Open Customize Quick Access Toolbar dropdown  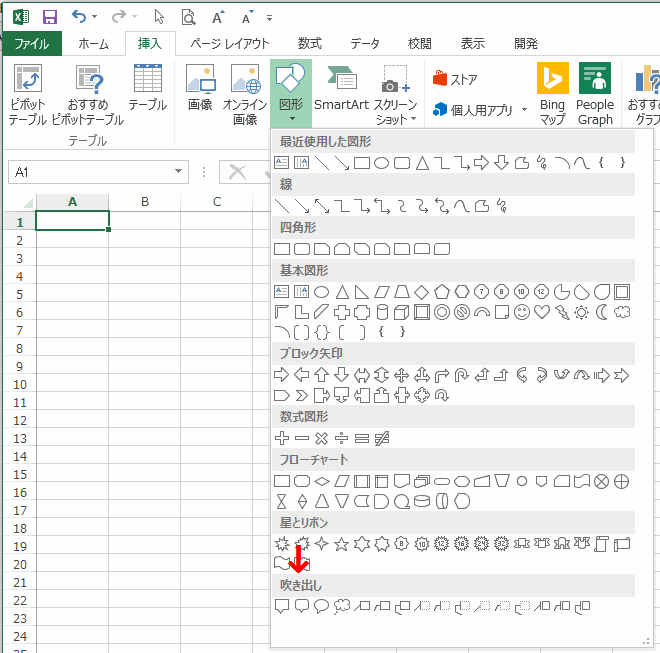coord(269,18)
